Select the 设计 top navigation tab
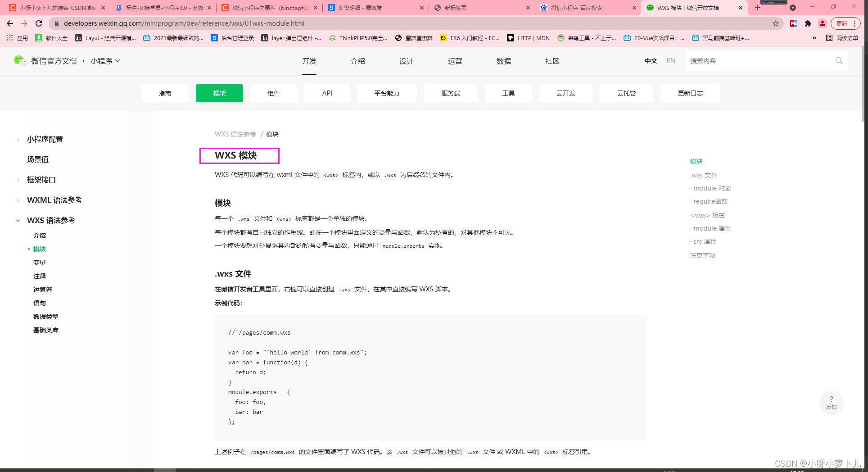 coord(407,61)
